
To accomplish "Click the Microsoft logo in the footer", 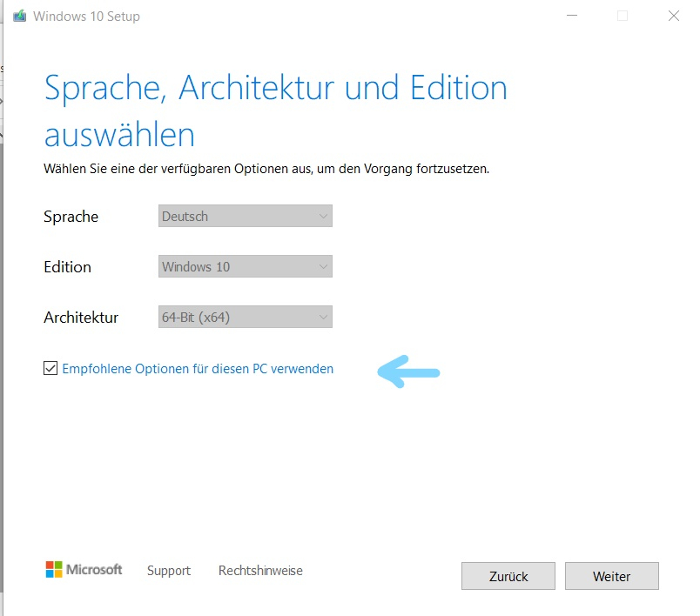I will click(x=84, y=570).
